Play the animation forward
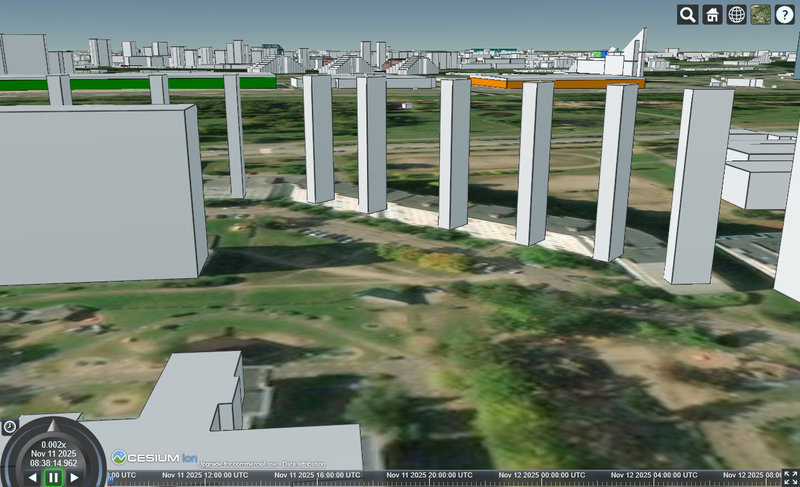 pos(75,477)
